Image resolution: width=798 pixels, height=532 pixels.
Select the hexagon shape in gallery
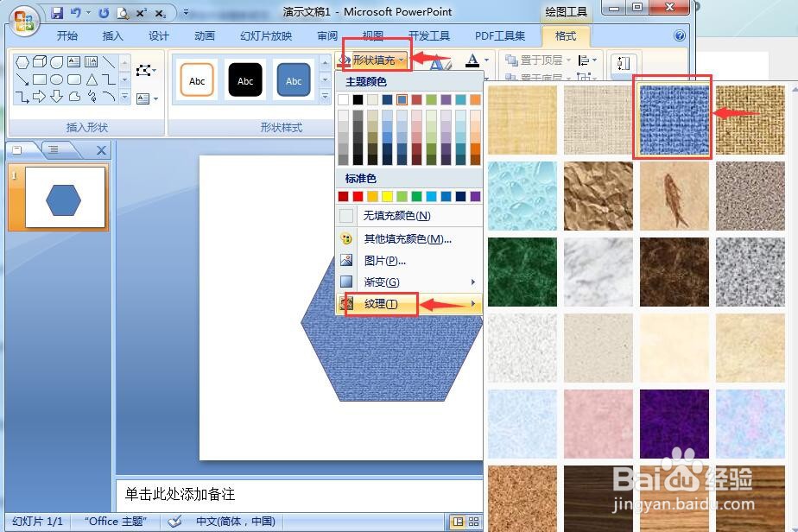(22, 63)
